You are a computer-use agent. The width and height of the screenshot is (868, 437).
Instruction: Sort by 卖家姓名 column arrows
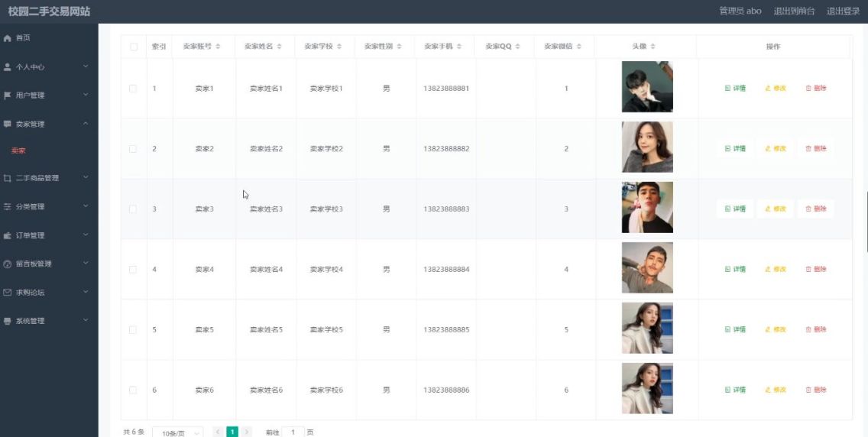[279, 47]
